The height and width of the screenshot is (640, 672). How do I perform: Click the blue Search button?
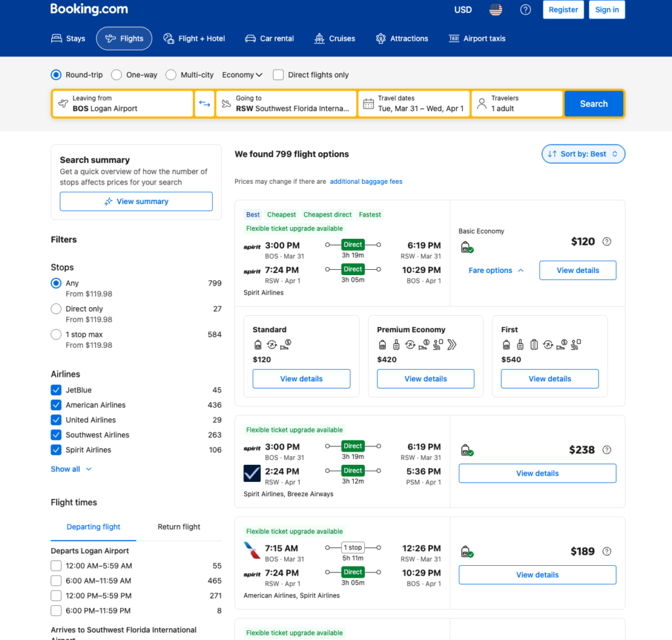pyautogui.click(x=593, y=104)
